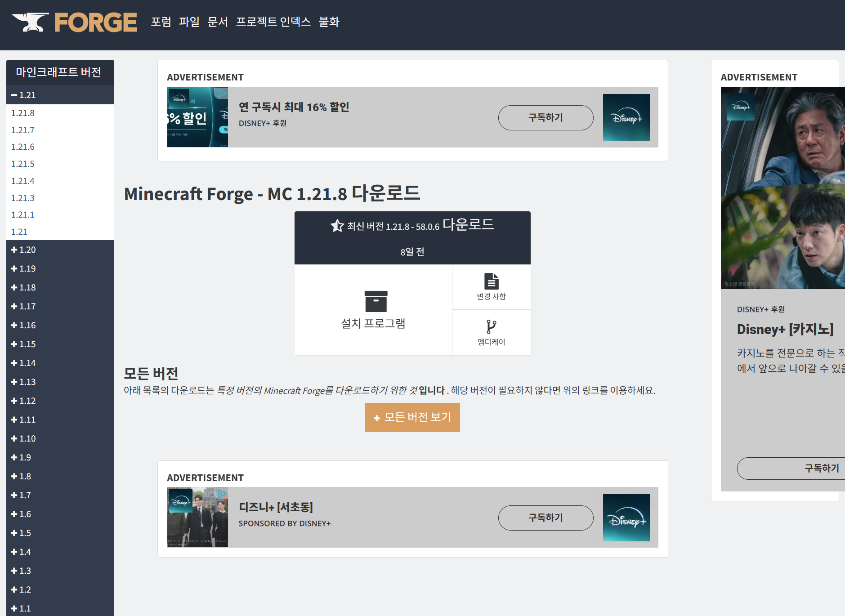Click the 변경 사항 changelog link

tap(492, 287)
